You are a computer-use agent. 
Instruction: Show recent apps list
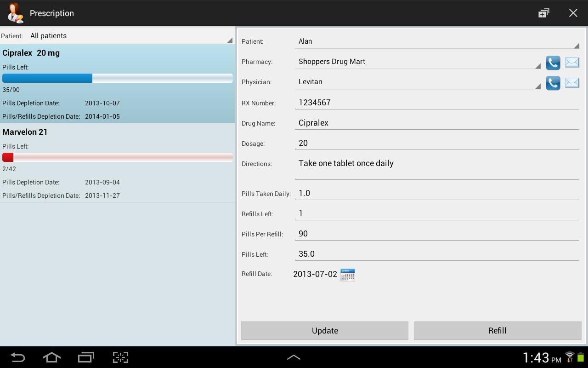click(86, 357)
